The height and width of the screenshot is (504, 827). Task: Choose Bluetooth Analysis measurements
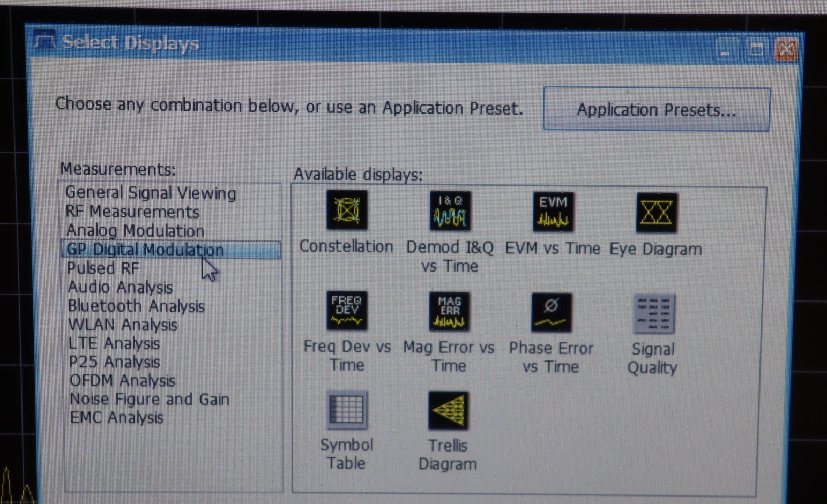tap(136, 306)
